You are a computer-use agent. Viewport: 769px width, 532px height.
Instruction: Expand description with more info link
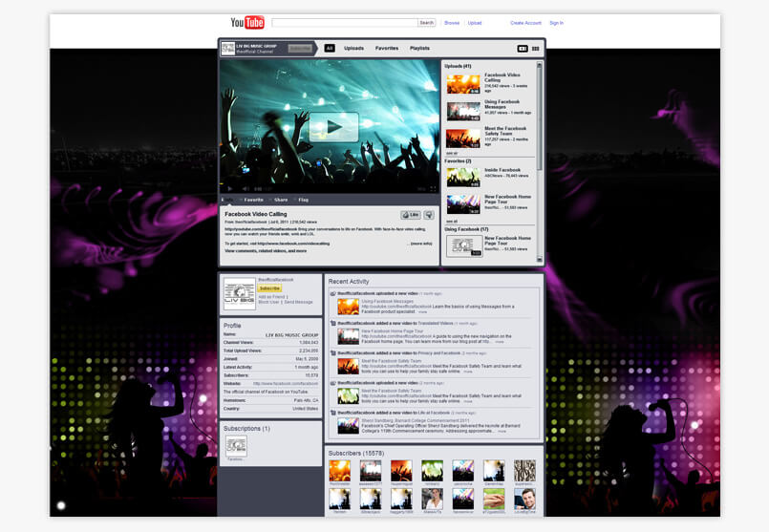coord(421,244)
